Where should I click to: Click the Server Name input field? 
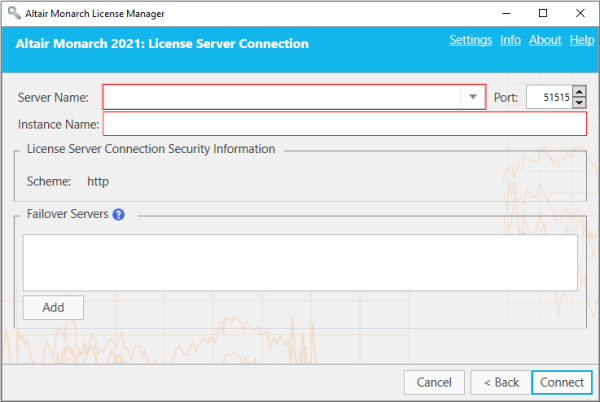coord(282,97)
